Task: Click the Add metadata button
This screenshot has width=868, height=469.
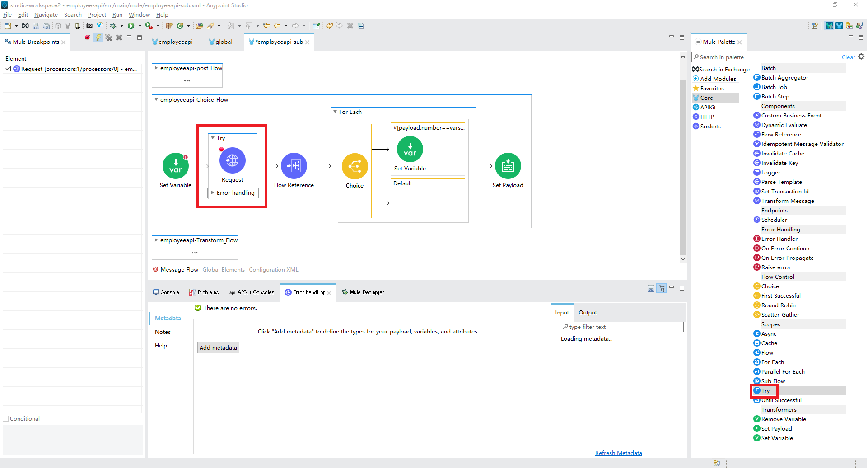Action: coord(218,348)
